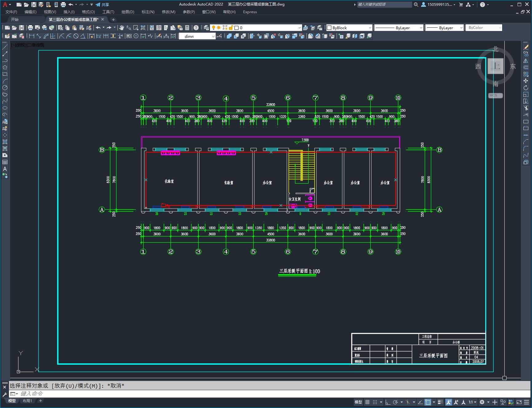The width and height of the screenshot is (532, 408).
Task: Click the Move tool in modify toolbar
Action: click(526, 81)
